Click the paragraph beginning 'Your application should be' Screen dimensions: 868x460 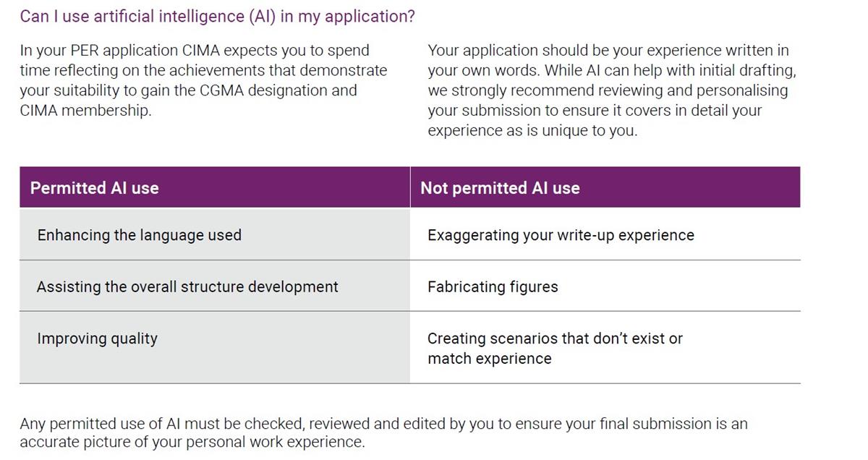[612, 90]
